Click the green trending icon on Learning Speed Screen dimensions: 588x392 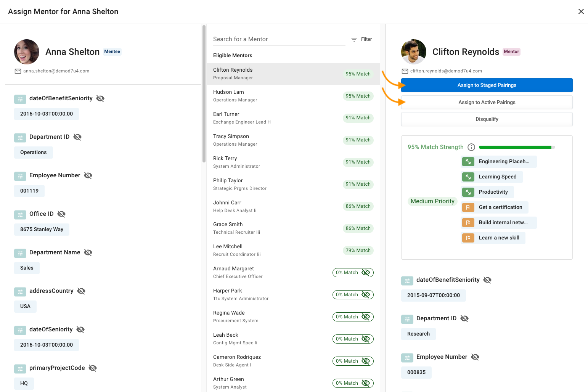468,177
